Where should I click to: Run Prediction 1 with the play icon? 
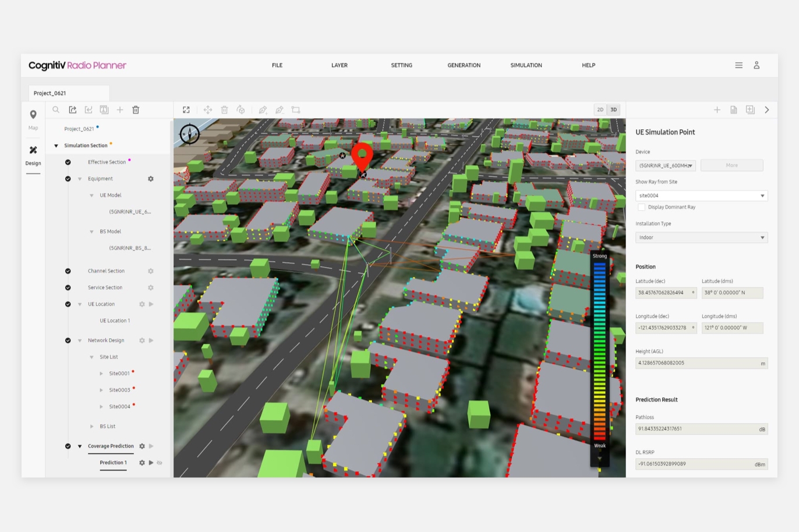151,463
